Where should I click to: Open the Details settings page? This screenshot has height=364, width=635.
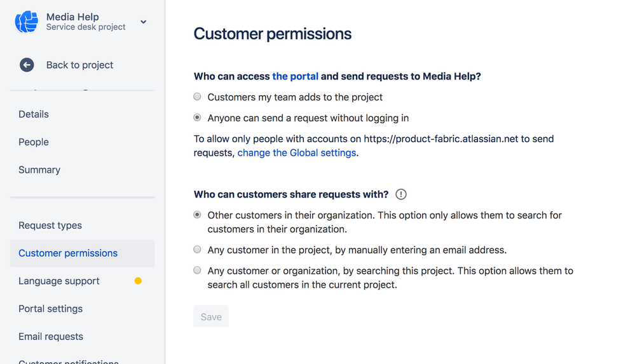click(34, 114)
